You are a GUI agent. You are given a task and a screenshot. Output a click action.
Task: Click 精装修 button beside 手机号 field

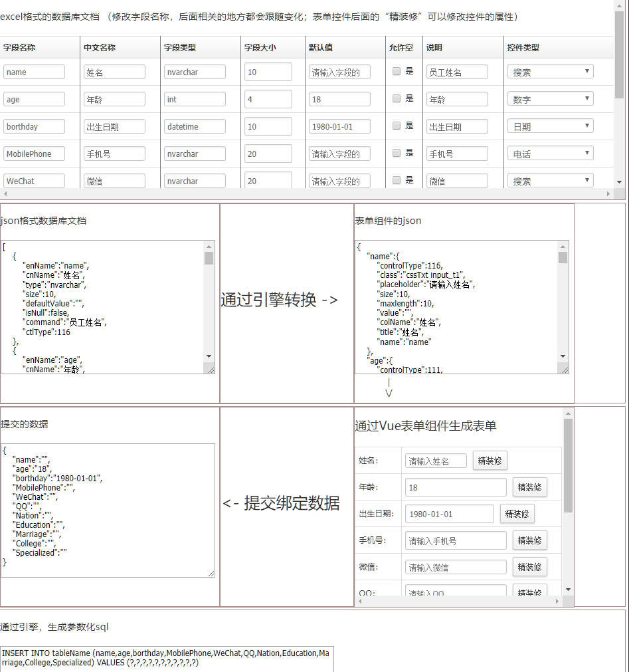[529, 540]
